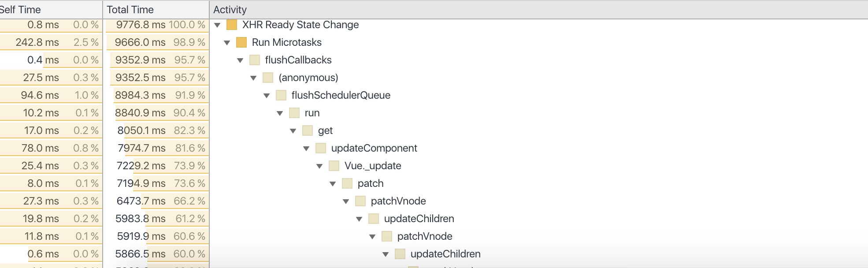
Task: Collapse the patchVnode node taking 6473.7 ms
Action: 346,201
